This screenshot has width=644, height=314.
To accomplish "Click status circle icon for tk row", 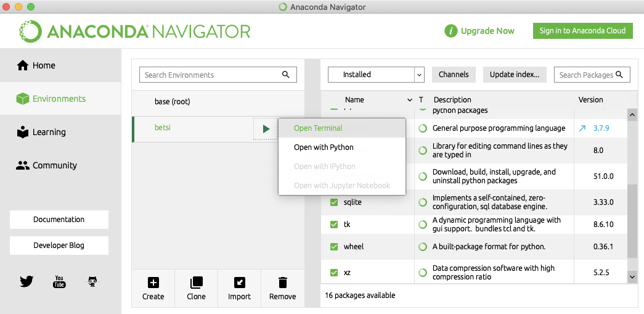I will pyautogui.click(x=422, y=225).
